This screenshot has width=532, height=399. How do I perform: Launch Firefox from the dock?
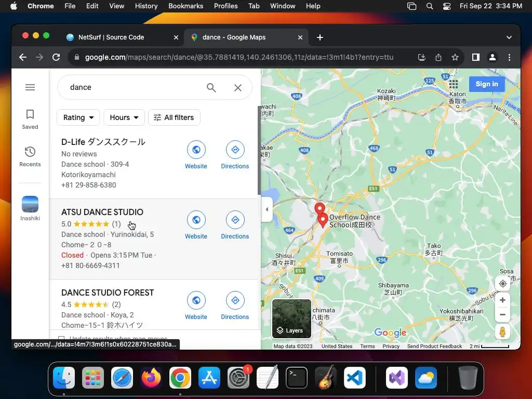point(151,378)
